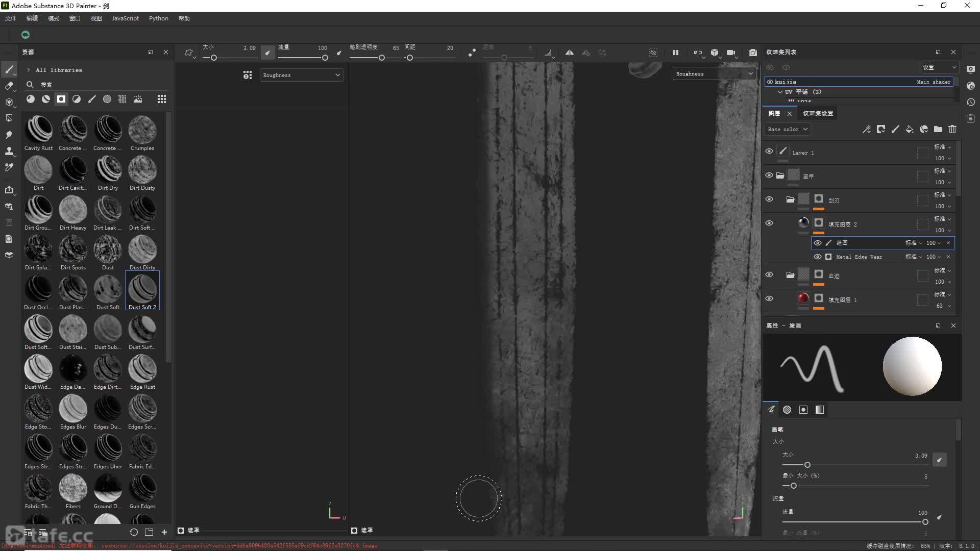Click the refresh assets button
The image size is (980, 551).
click(x=134, y=532)
